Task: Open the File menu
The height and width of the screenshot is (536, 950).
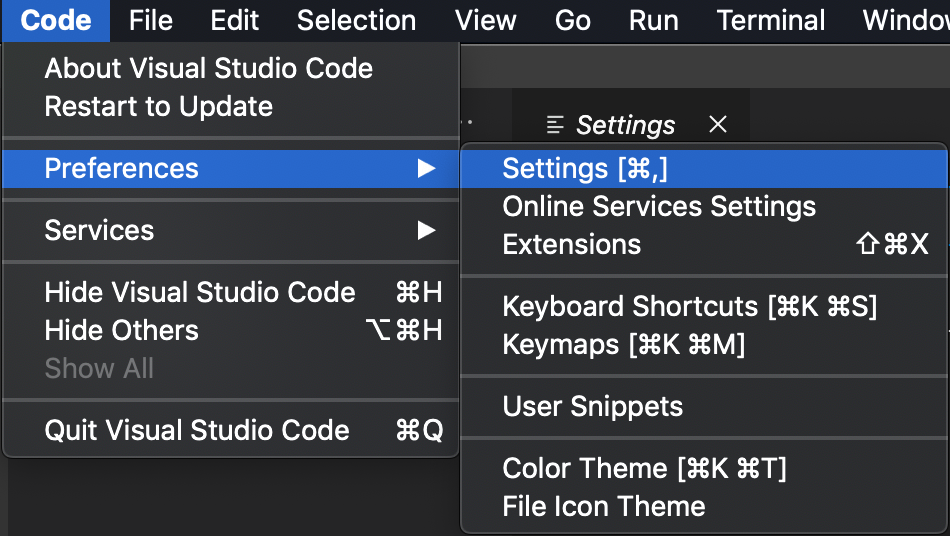Action: tap(151, 21)
